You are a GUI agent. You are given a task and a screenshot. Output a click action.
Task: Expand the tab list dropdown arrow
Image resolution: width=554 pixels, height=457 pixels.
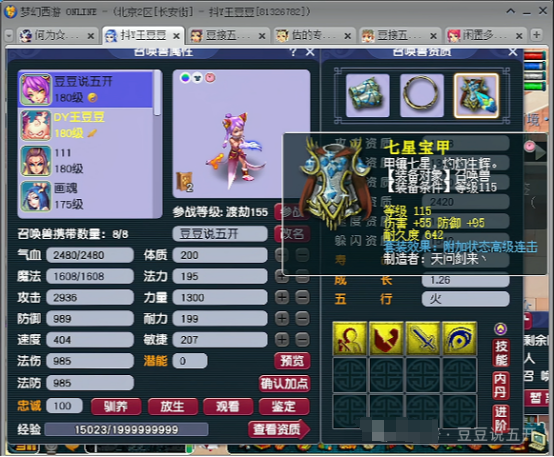click(x=9, y=35)
